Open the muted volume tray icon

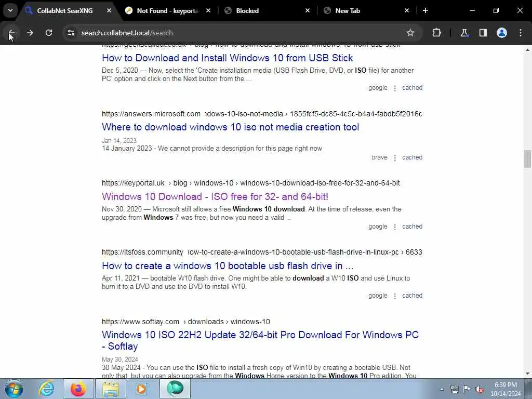[x=480, y=389]
